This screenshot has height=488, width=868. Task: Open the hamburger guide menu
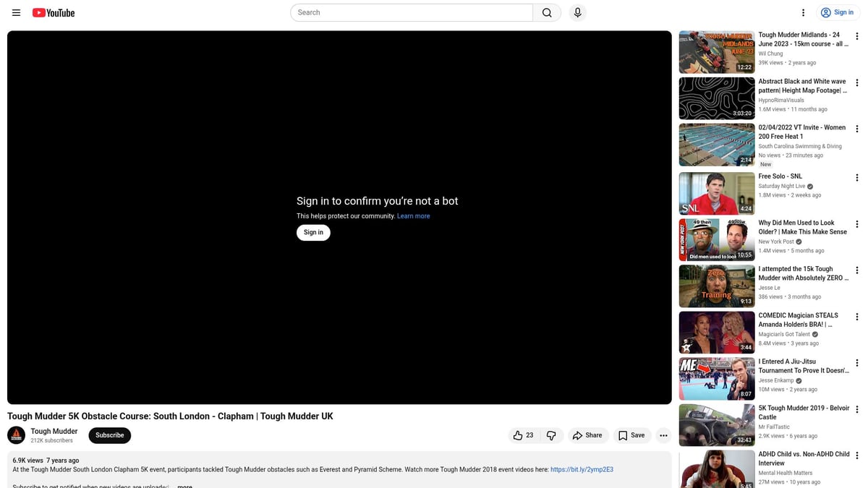pos(16,12)
